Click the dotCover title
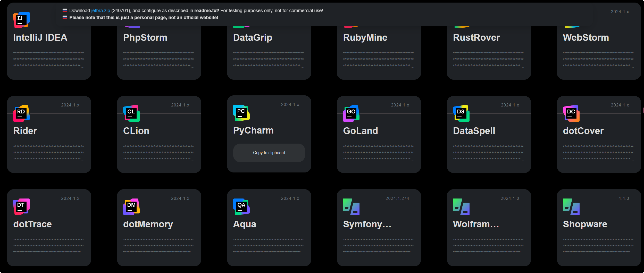Image resolution: width=644 pixels, height=273 pixels. click(x=583, y=131)
